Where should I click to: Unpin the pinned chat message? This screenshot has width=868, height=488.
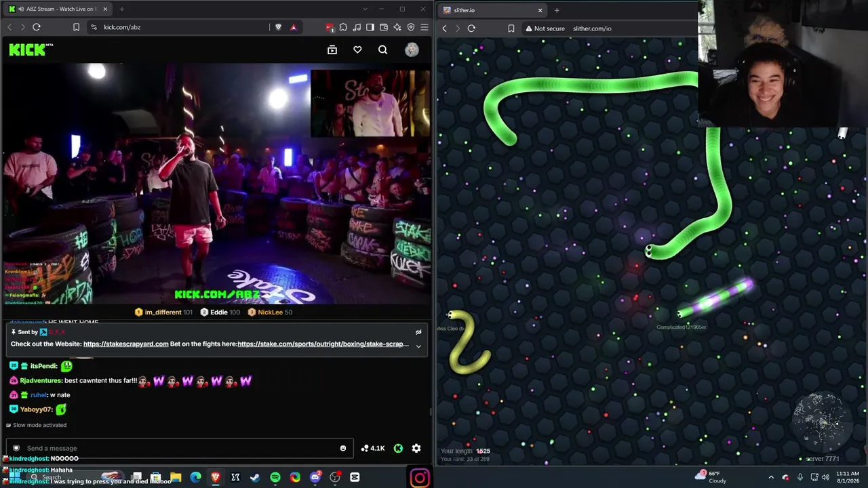(x=418, y=332)
